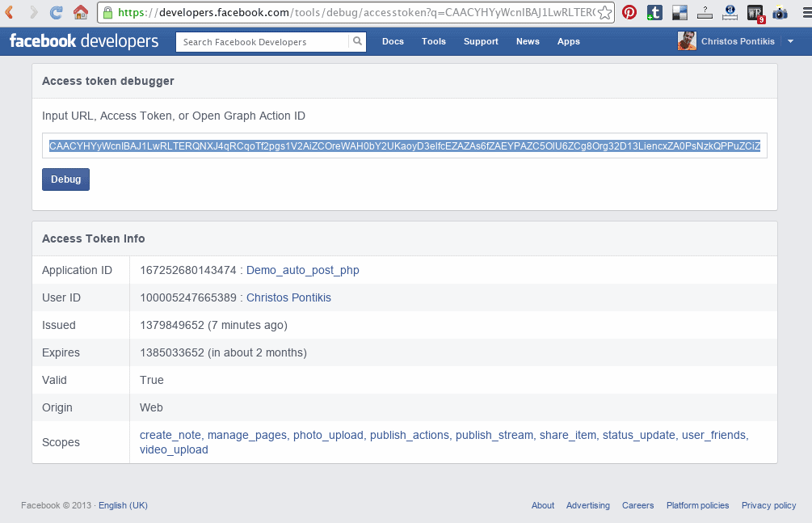Open the Platform policies footer link
The image size is (812, 523).
click(x=697, y=505)
